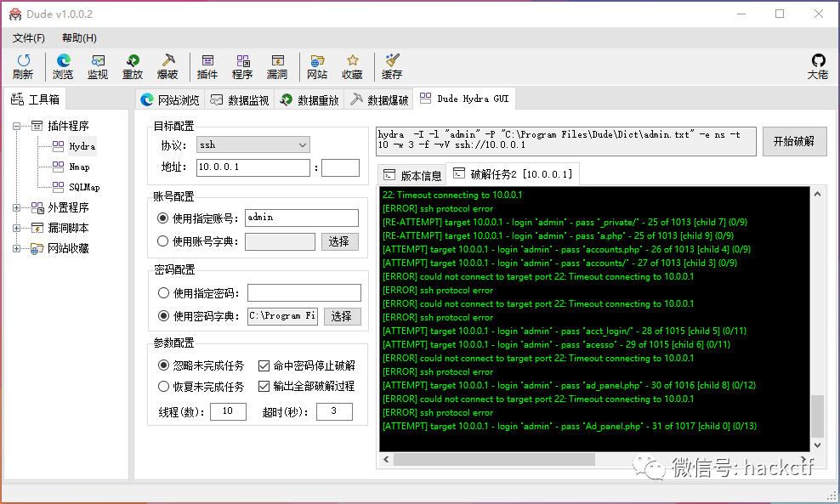Click the 线程(数) threads field

pos(228,411)
